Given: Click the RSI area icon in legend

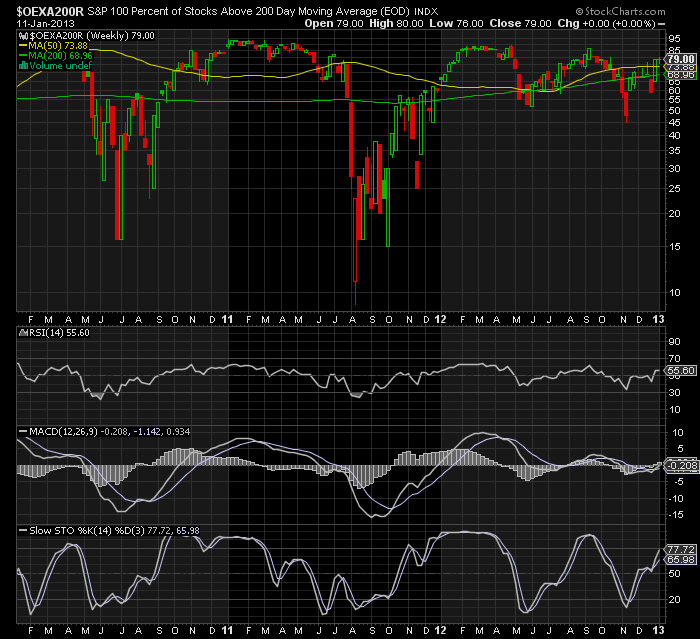Looking at the screenshot, I should (x=23, y=333).
